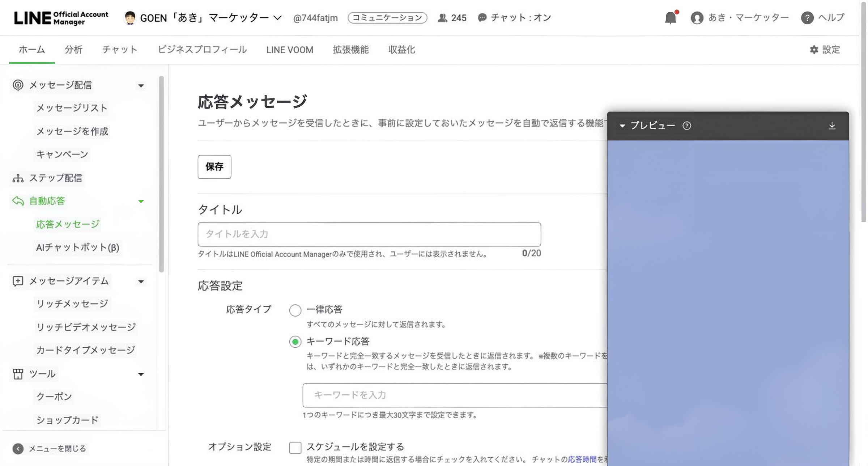
Task: Open クーポン in sidebar
Action: click(x=54, y=397)
